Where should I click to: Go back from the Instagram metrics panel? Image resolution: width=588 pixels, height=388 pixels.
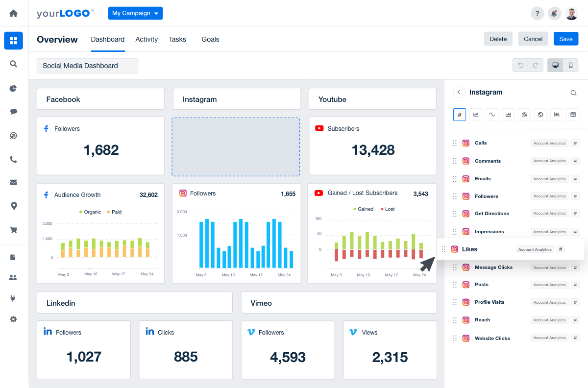pos(459,92)
